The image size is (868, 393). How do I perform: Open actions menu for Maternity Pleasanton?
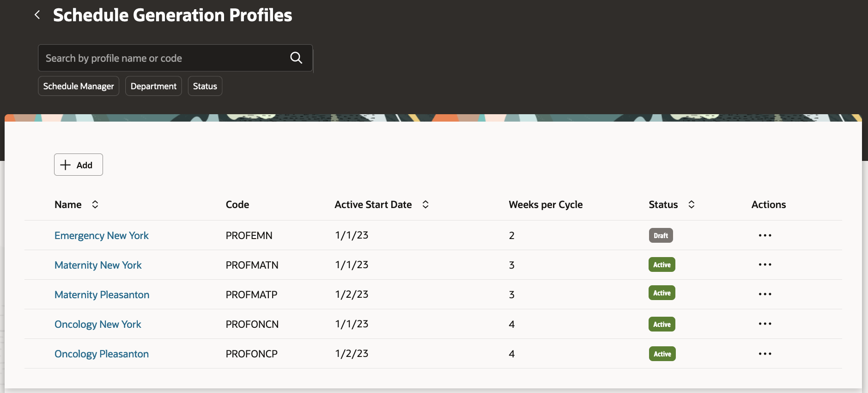(x=765, y=295)
